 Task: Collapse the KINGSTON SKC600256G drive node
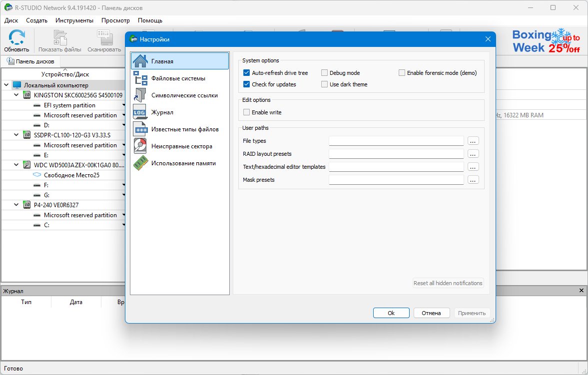pyautogui.click(x=16, y=95)
